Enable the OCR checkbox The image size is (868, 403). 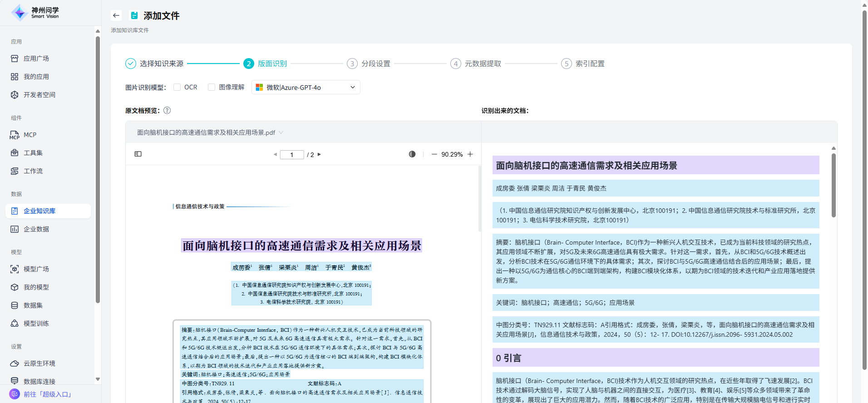[177, 87]
